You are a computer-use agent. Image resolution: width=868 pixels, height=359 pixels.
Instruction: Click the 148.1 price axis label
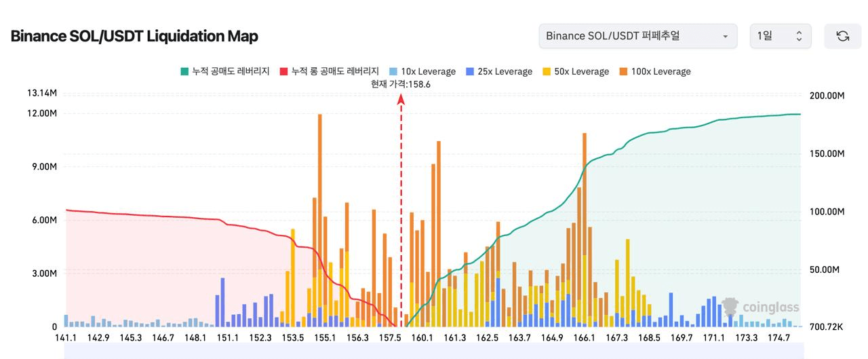tap(195, 338)
